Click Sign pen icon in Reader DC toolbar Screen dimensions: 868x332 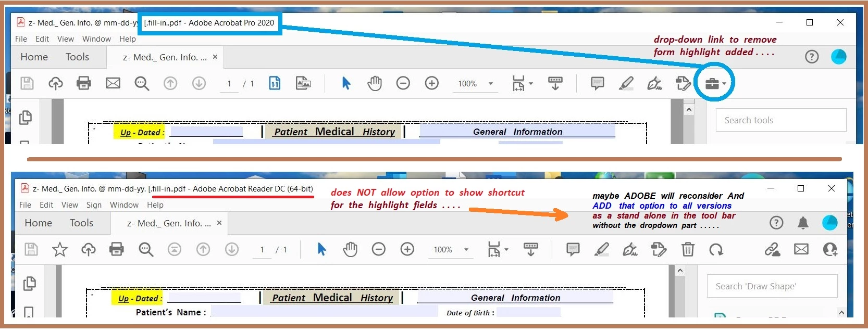(630, 250)
